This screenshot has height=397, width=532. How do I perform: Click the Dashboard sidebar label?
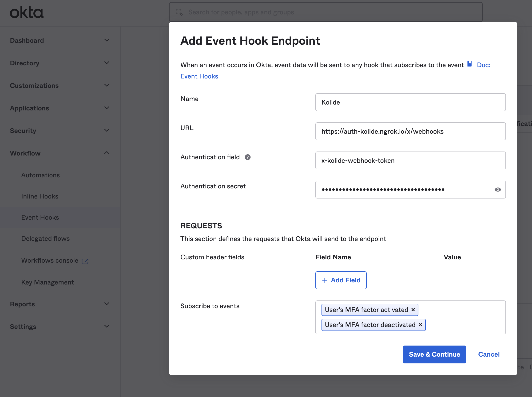pyautogui.click(x=27, y=40)
